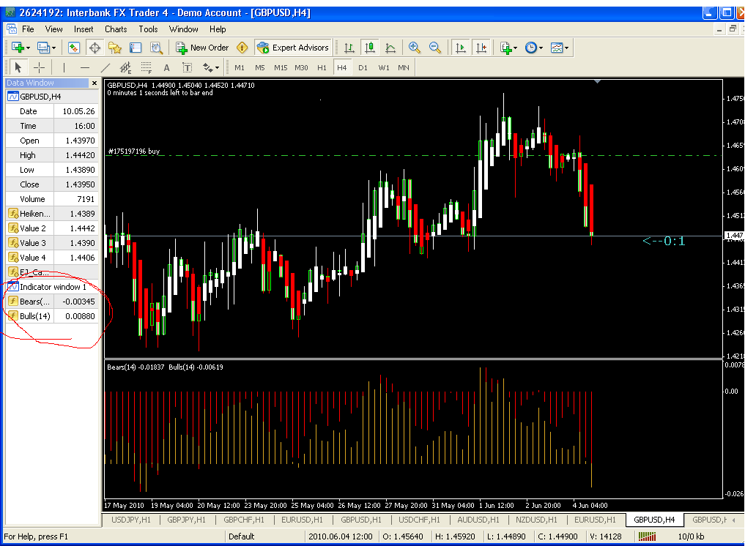Open the Templates dropdown arrow

pyautogui.click(x=566, y=48)
